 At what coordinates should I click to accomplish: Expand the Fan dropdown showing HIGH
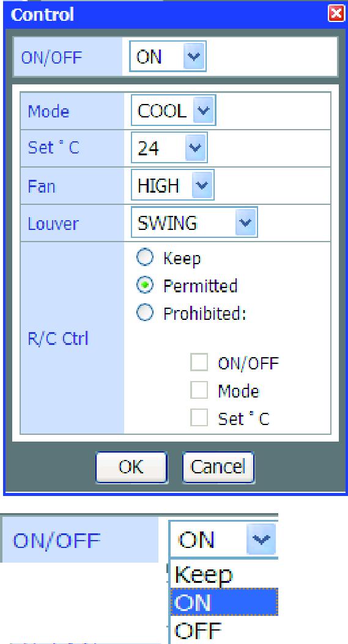click(172, 186)
